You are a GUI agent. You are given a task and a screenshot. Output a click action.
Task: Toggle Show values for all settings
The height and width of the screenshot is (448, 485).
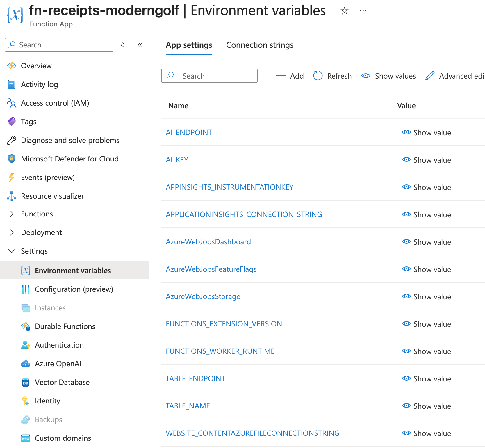[x=388, y=76]
